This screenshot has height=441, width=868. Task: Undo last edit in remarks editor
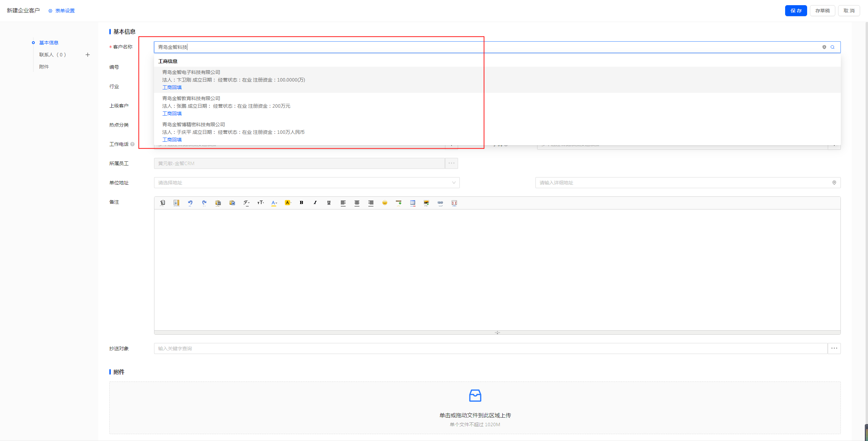(190, 203)
